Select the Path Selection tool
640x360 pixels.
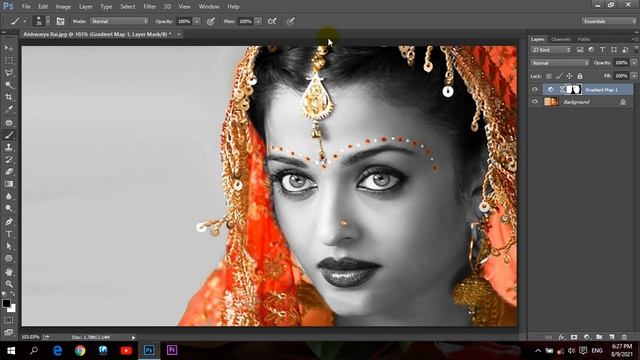point(9,247)
